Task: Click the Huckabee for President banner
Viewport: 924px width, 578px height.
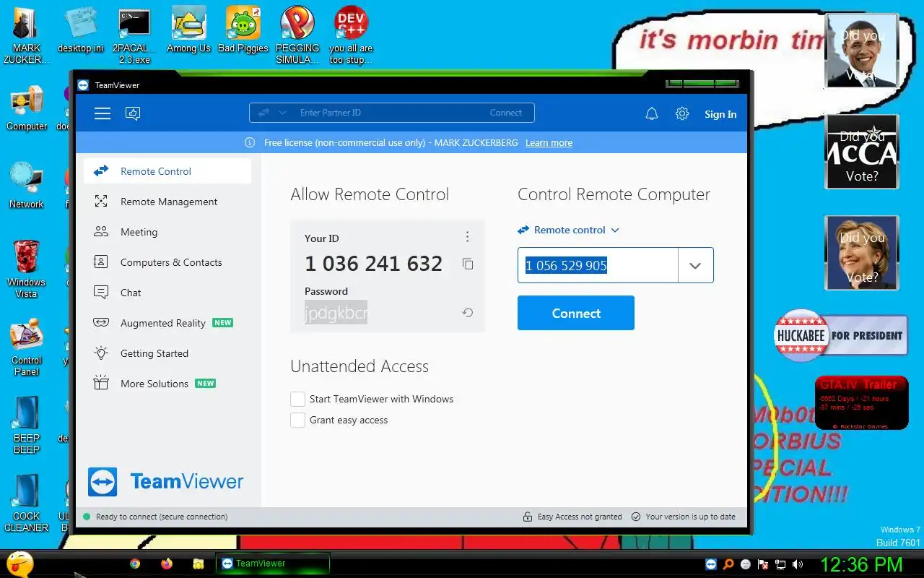Action: [840, 336]
